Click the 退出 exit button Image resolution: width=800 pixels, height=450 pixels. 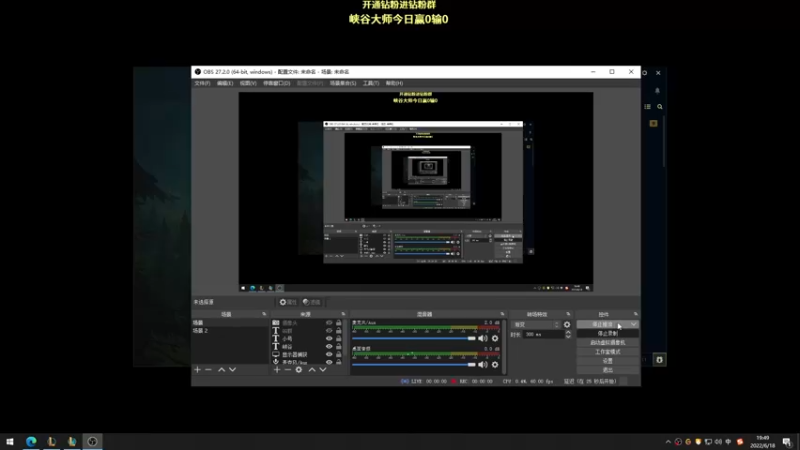pyautogui.click(x=608, y=370)
